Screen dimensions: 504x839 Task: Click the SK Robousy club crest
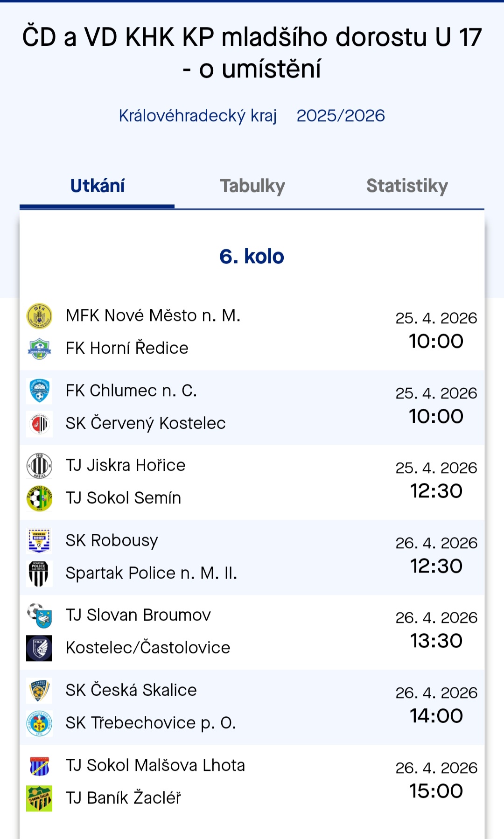39,541
